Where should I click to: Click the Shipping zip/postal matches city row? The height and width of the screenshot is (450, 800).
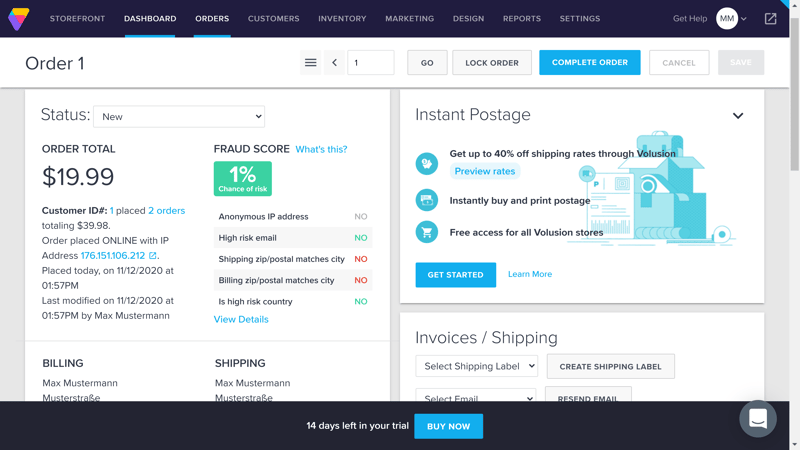point(293,259)
